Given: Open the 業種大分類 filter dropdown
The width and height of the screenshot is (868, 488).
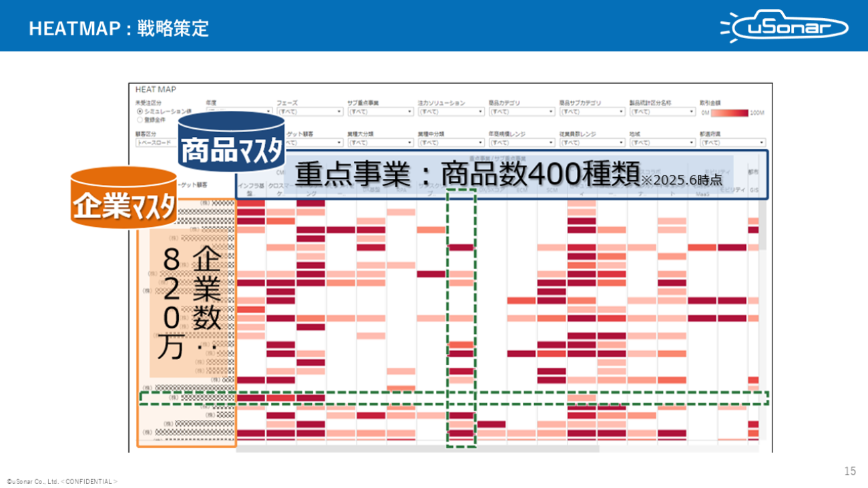Looking at the screenshot, I should (x=379, y=142).
